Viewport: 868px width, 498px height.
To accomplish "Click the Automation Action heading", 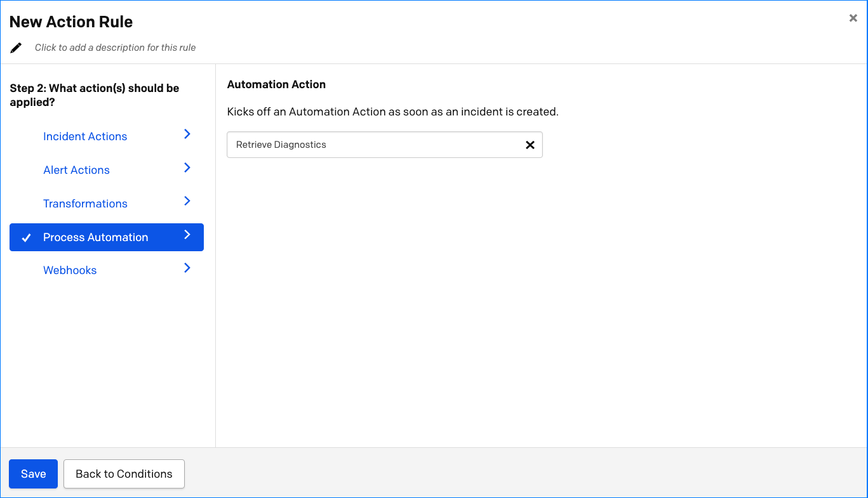I will 276,84.
